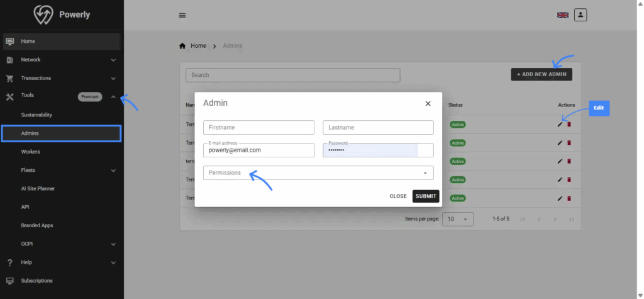Click the Firstname input field
Viewport: 644px width, 299px height.
pyautogui.click(x=258, y=127)
